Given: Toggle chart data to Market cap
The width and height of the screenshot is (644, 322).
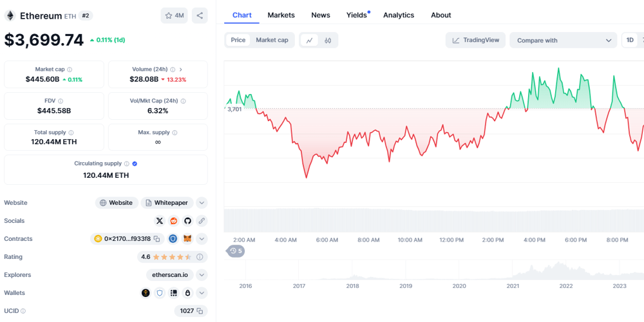Looking at the screenshot, I should coord(272,40).
